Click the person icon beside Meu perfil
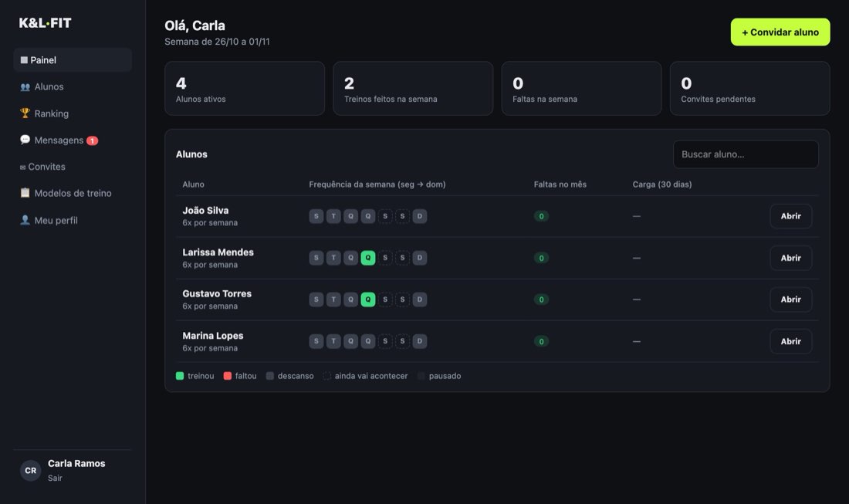 pos(25,220)
